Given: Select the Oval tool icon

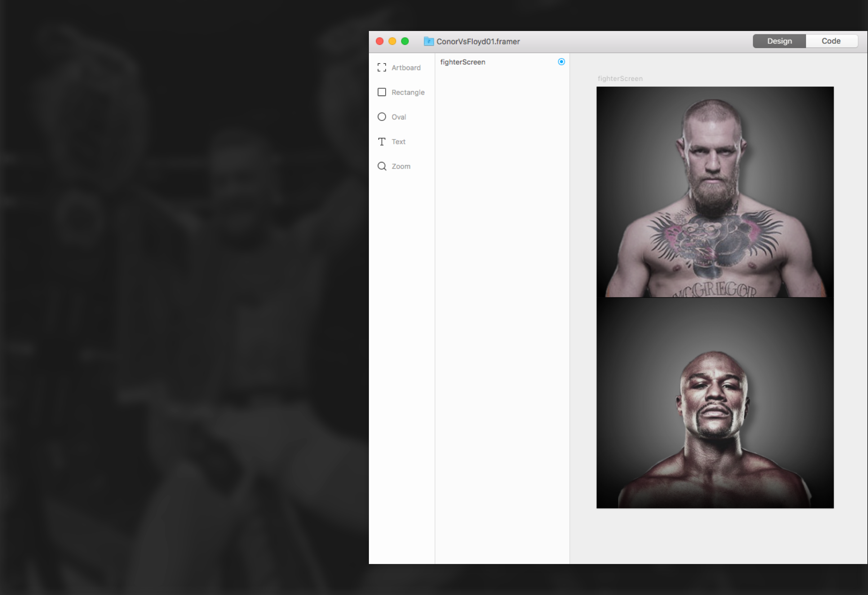Looking at the screenshot, I should coord(382,117).
